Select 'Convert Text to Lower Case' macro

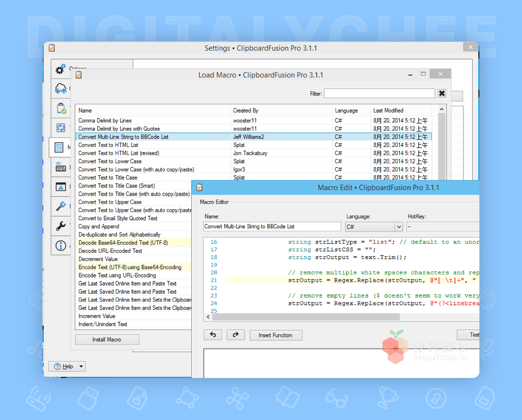click(254, 161)
